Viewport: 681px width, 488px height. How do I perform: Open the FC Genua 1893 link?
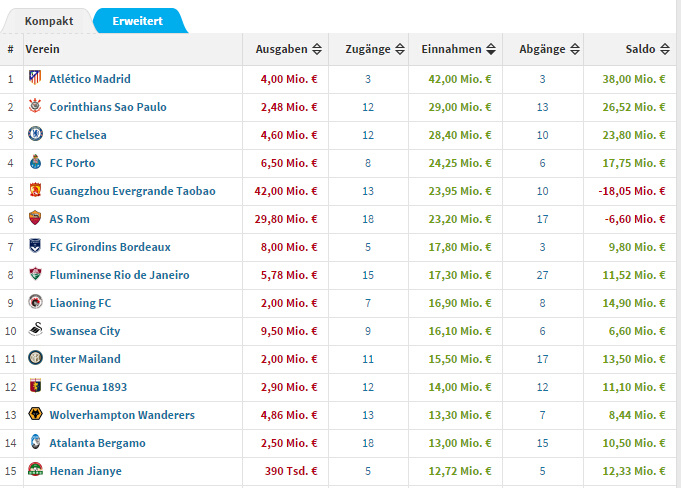pyautogui.click(x=88, y=387)
